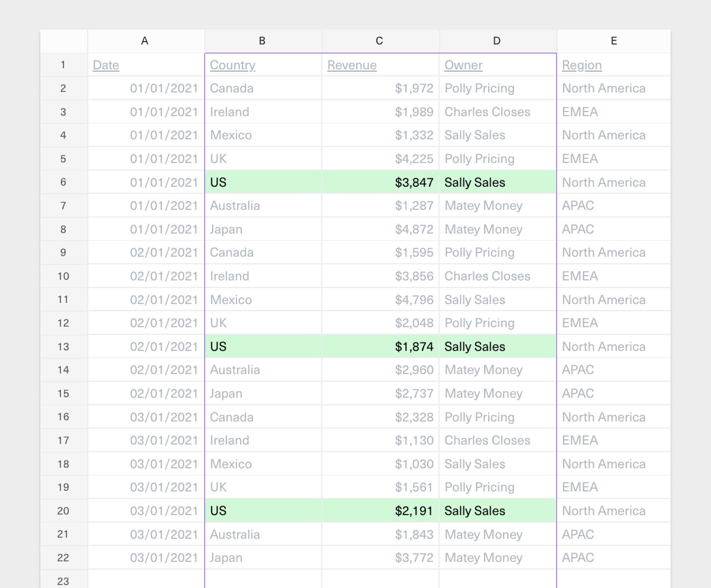Click the column C header
711x588 pixels.
pyautogui.click(x=379, y=41)
